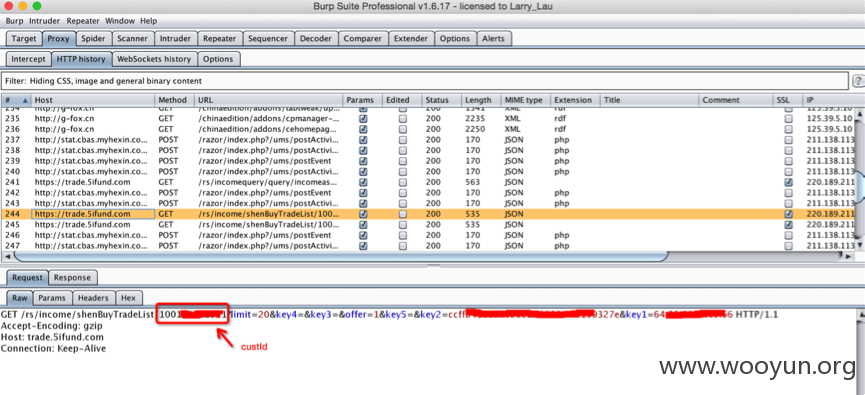Switch to the Request tab

tap(27, 277)
